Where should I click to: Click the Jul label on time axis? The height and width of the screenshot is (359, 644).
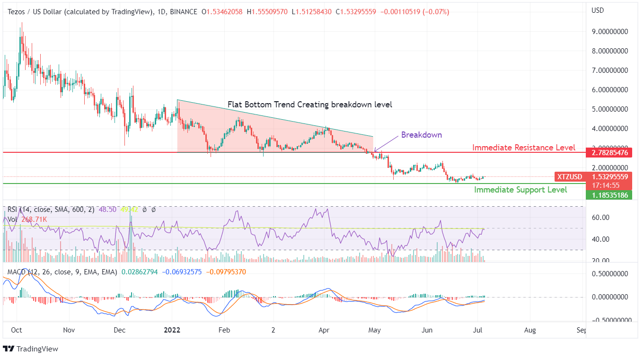[x=478, y=330]
